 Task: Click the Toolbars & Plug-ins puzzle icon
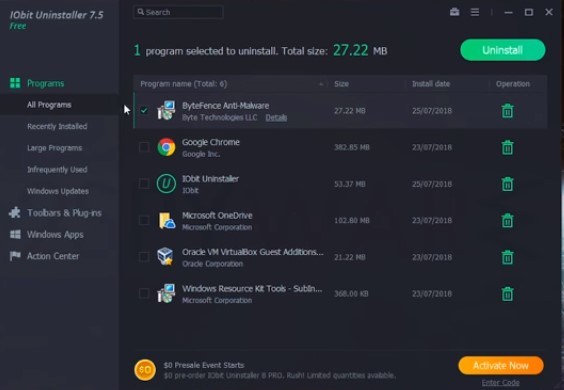click(15, 213)
